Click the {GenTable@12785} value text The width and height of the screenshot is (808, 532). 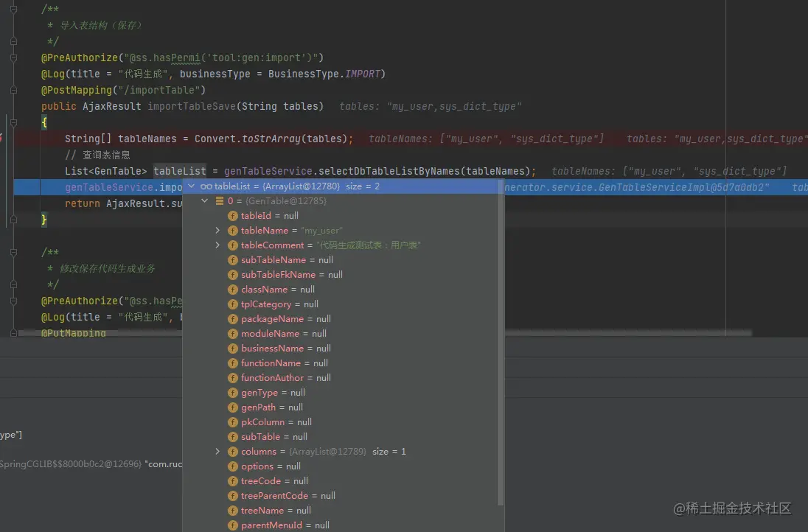286,201
